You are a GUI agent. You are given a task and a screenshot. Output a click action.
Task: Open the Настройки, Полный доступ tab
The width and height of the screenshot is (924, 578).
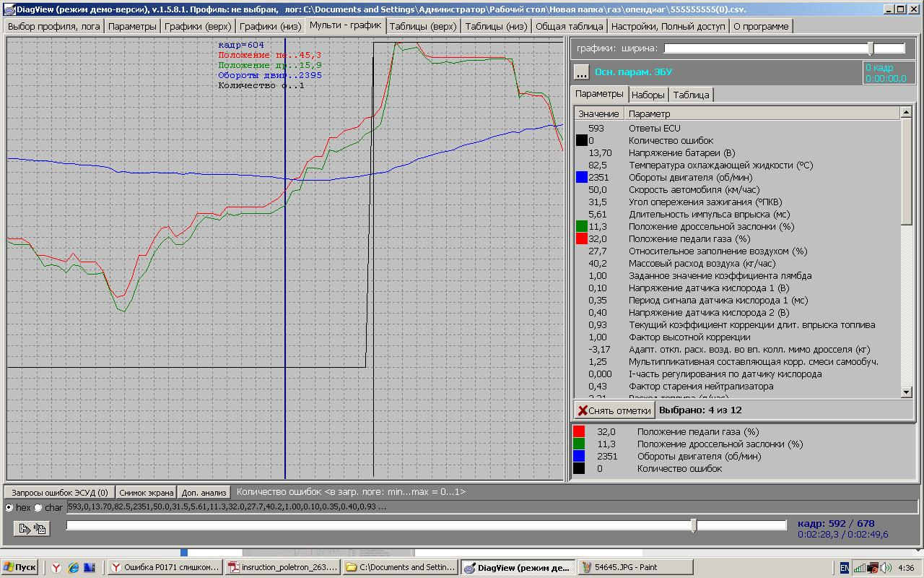pyautogui.click(x=668, y=26)
